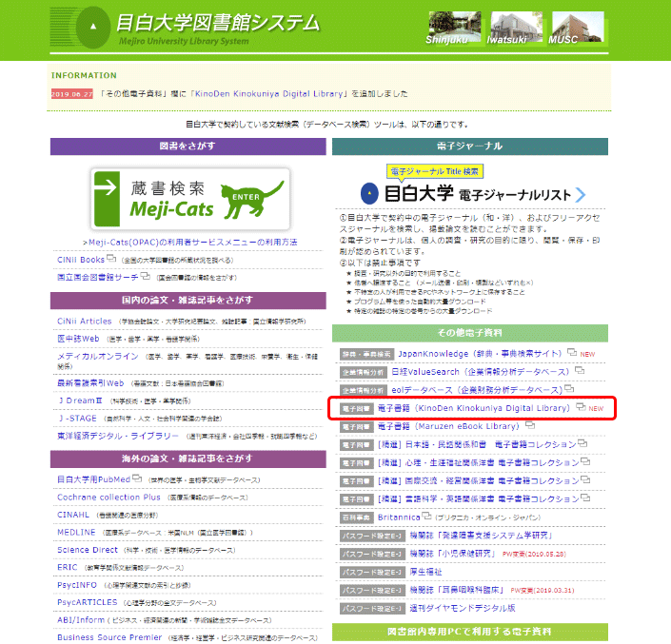Open 心理・生涯福祉関係洋書 電子書籍コレクション link
Image resolution: width=671 pixels, height=644 pixels.
[478, 462]
